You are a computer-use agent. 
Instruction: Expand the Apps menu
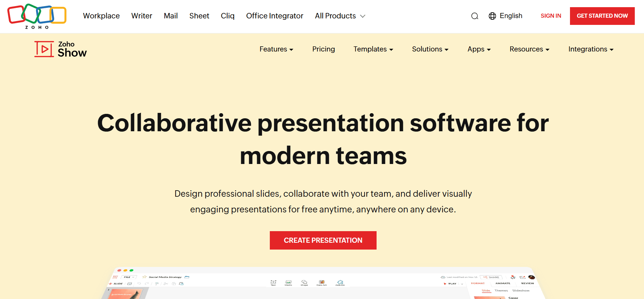479,49
